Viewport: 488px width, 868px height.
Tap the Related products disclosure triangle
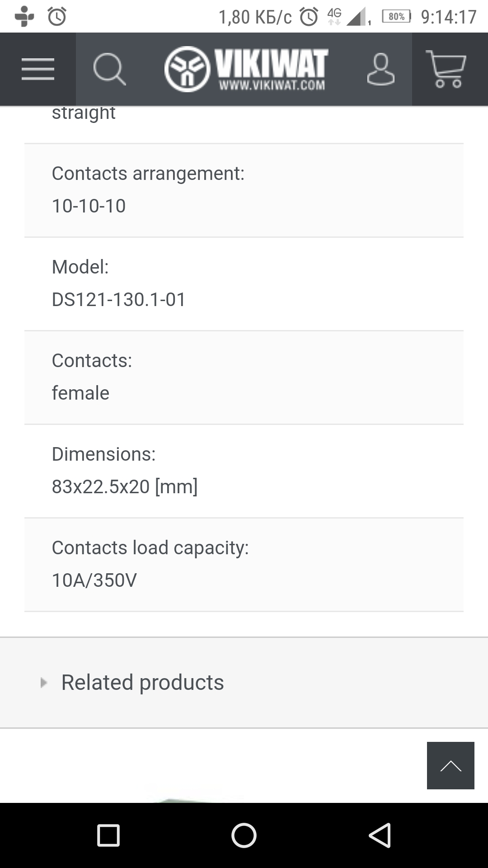(44, 682)
